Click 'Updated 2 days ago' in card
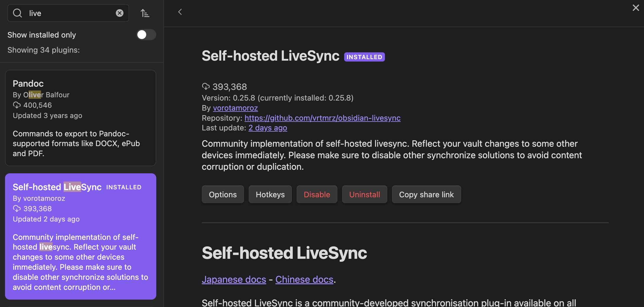Screen dimensions: 644x307 pyautogui.click(x=46, y=219)
